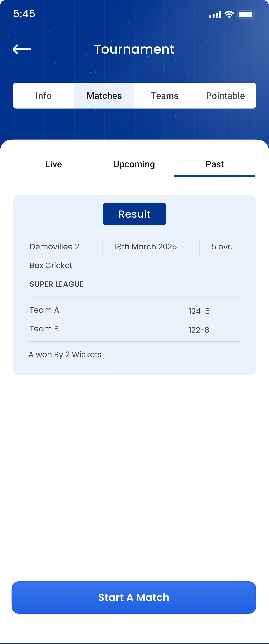269x644 pixels.
Task: Switch to Upcoming matches
Action: point(134,164)
